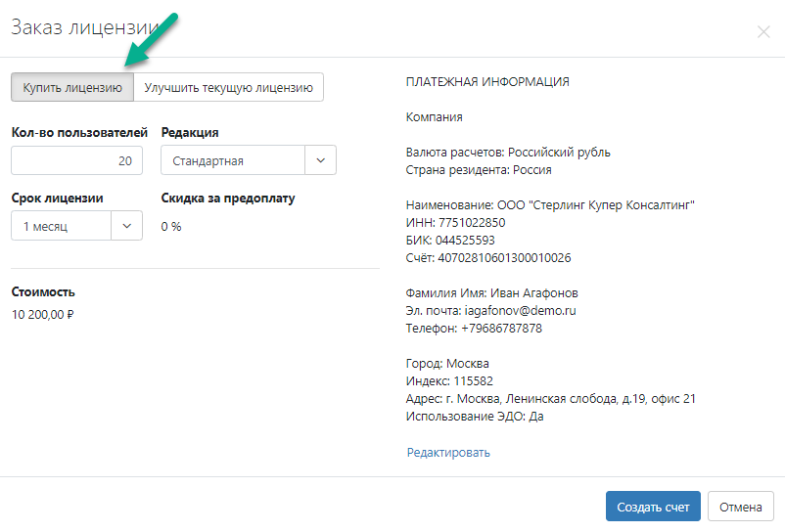Select the cost value '10 200,00 ₽'
The image size is (785, 532).
(x=42, y=315)
